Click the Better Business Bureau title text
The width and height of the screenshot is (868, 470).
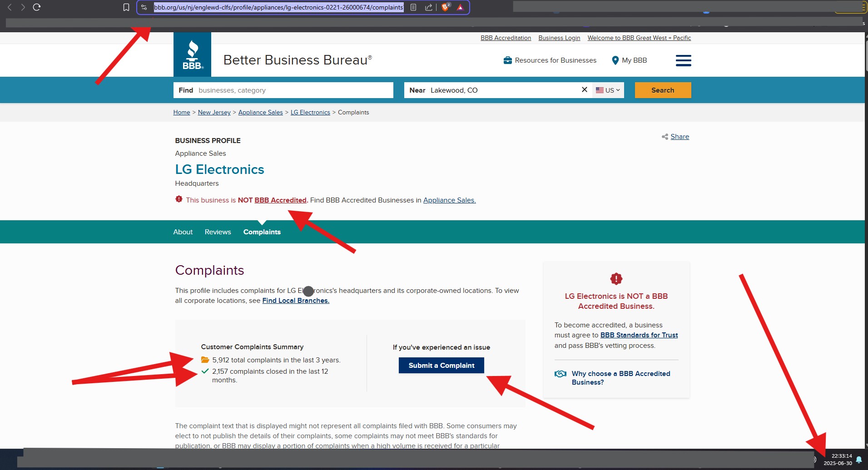coord(298,60)
